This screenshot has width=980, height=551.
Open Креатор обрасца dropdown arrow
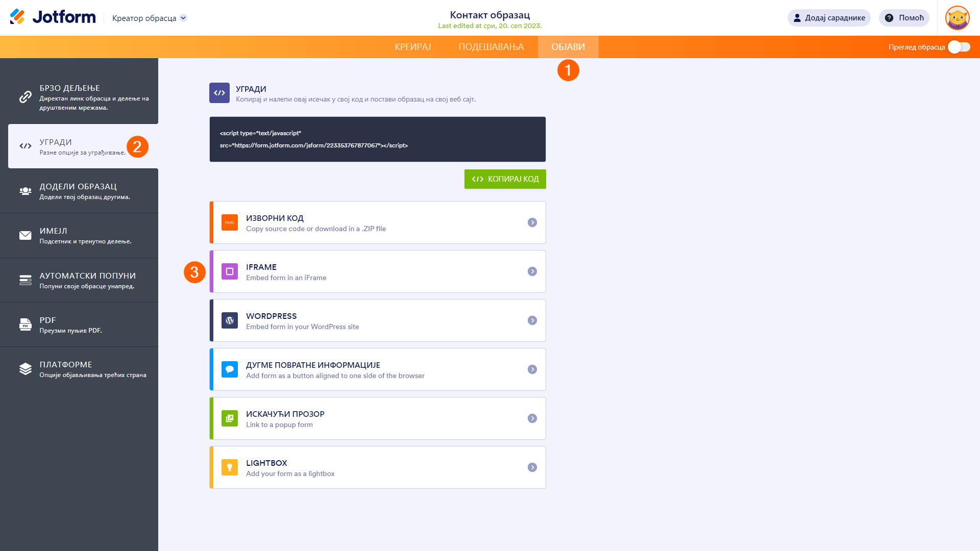pyautogui.click(x=184, y=18)
